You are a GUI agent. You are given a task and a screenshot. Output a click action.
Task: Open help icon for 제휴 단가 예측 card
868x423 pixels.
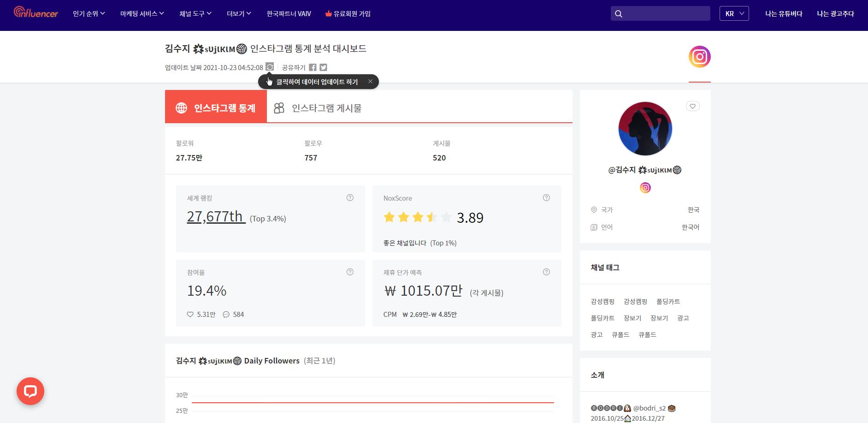[546, 272]
